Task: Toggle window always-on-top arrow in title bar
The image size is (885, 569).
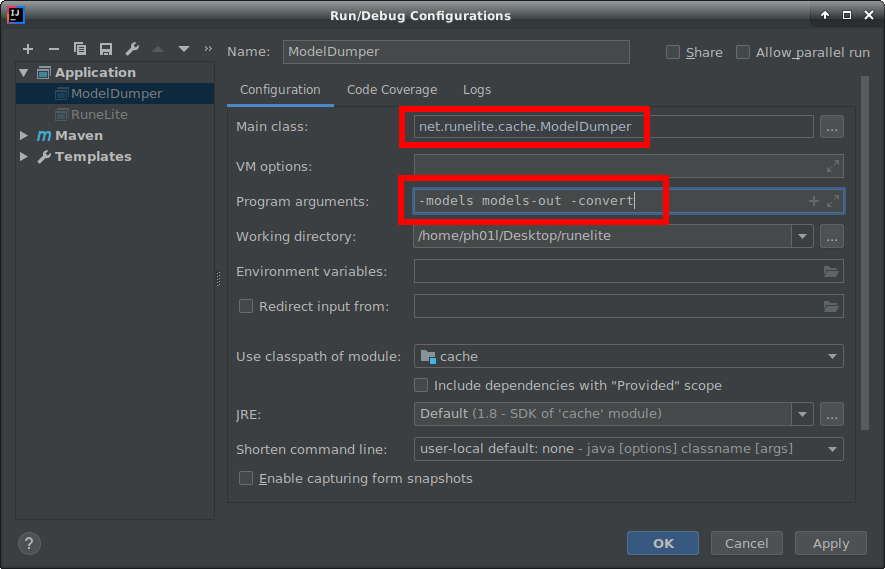Action: click(825, 15)
